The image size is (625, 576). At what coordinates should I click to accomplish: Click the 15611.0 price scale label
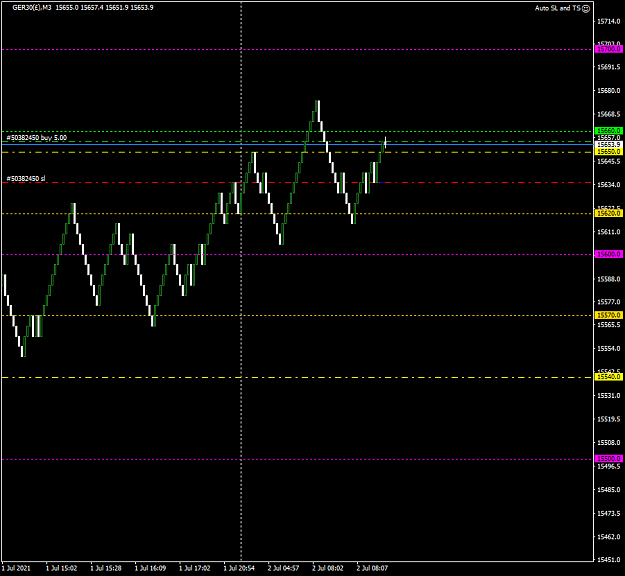[x=609, y=232]
